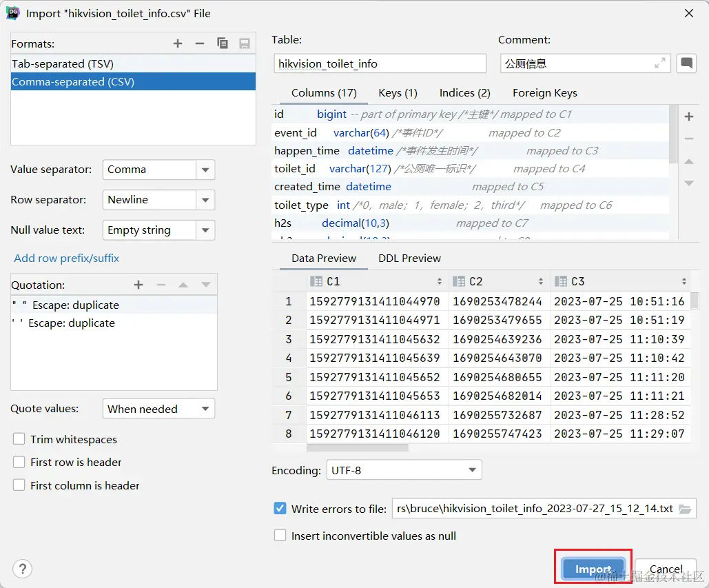Sort by the C3 column arrows
This screenshot has height=588, width=709.
[x=684, y=281]
